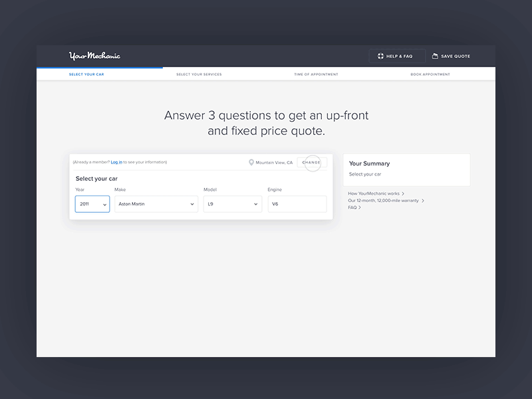
Task: Click the Help & FAQ question mark icon
Action: 379,56
